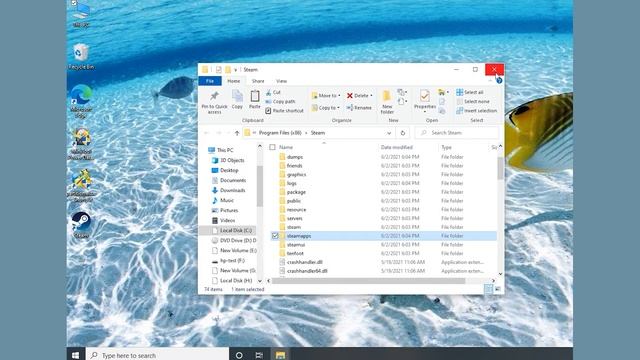This screenshot has width=640, height=360.
Task: Switch to the Home ribbon tab
Action: (233, 81)
